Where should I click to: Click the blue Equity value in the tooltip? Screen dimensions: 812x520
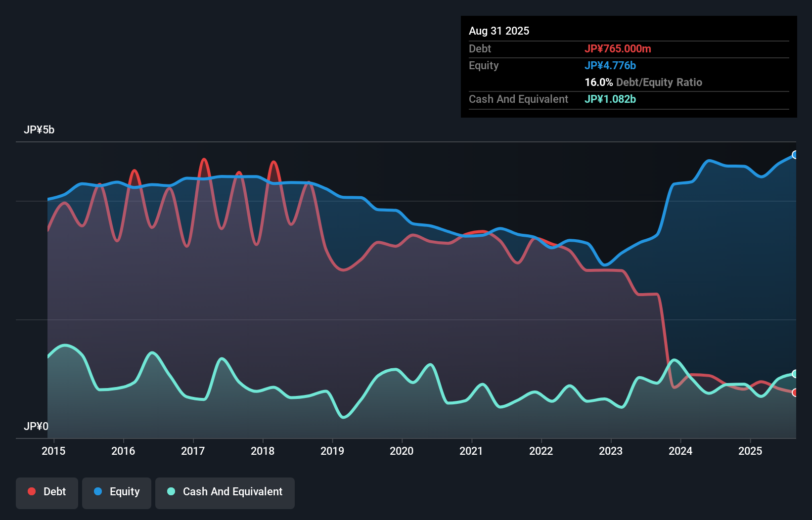pyautogui.click(x=611, y=65)
